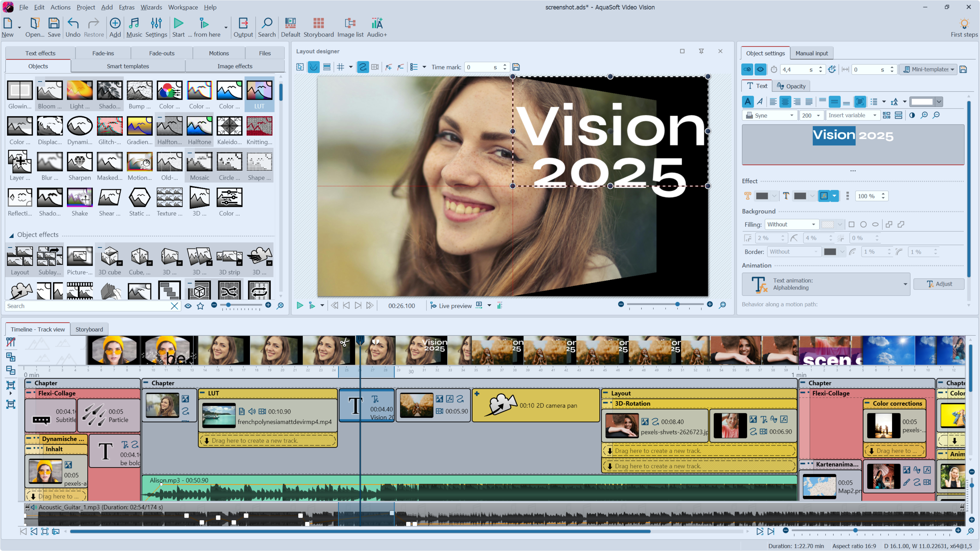Click the Music icon in toolbar
The image size is (980, 551).
click(x=134, y=27)
